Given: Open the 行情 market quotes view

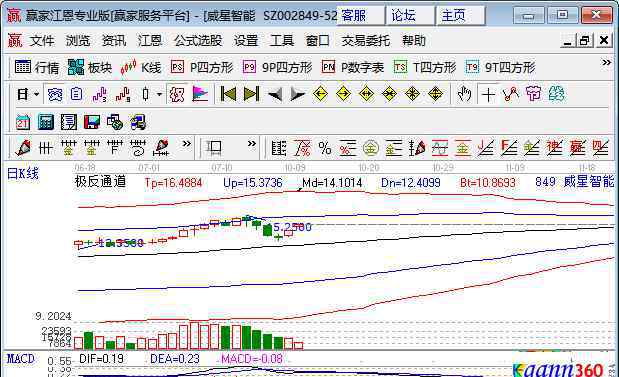Looking at the screenshot, I should pyautogui.click(x=37, y=68).
